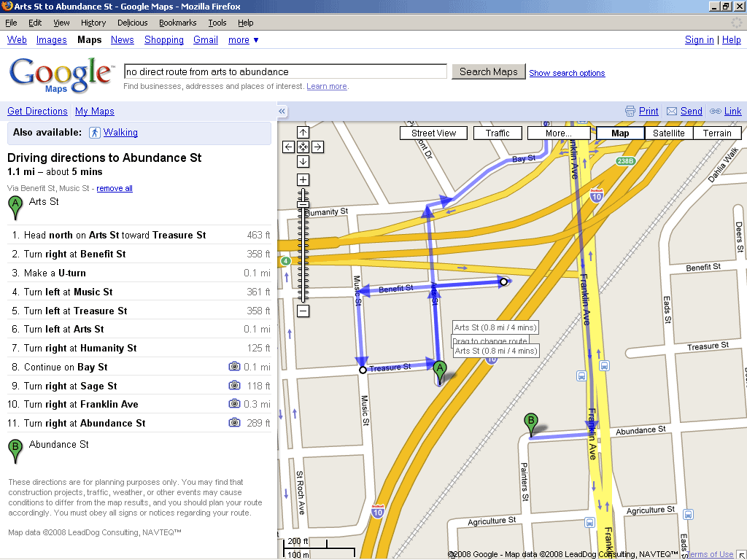Click green marker A in directions list

point(16,208)
